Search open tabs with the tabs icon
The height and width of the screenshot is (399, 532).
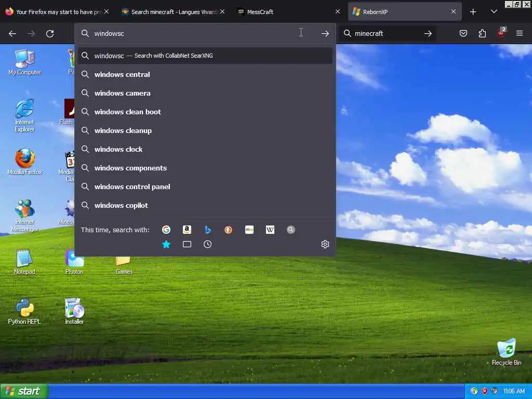(187, 244)
